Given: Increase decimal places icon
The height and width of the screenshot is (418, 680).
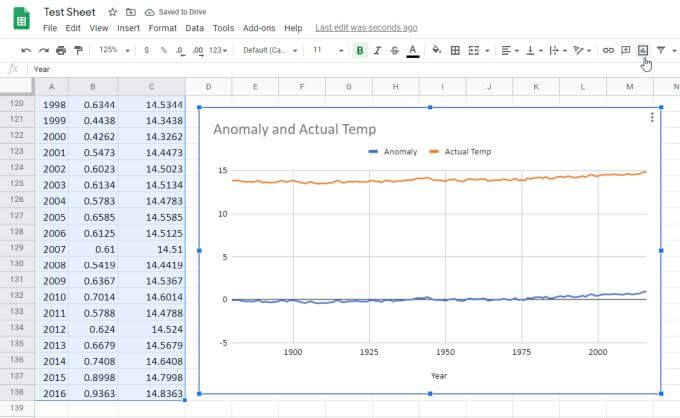Looking at the screenshot, I should (198, 51).
